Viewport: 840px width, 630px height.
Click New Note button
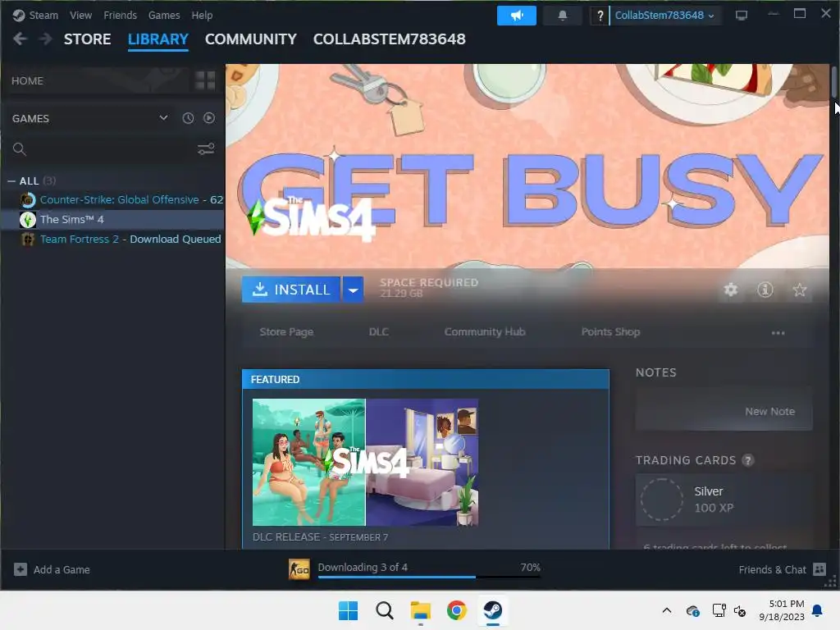point(769,412)
